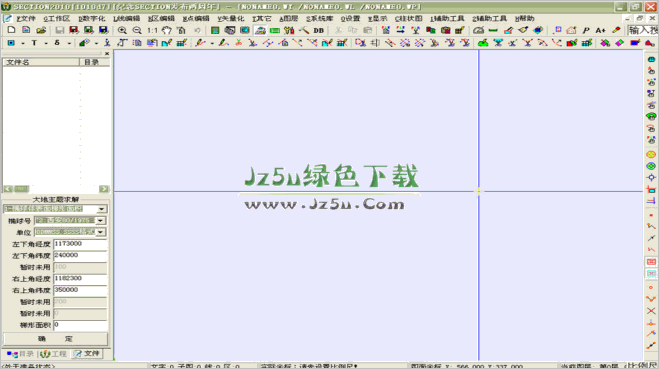Click the open folder icon

(x=41, y=30)
